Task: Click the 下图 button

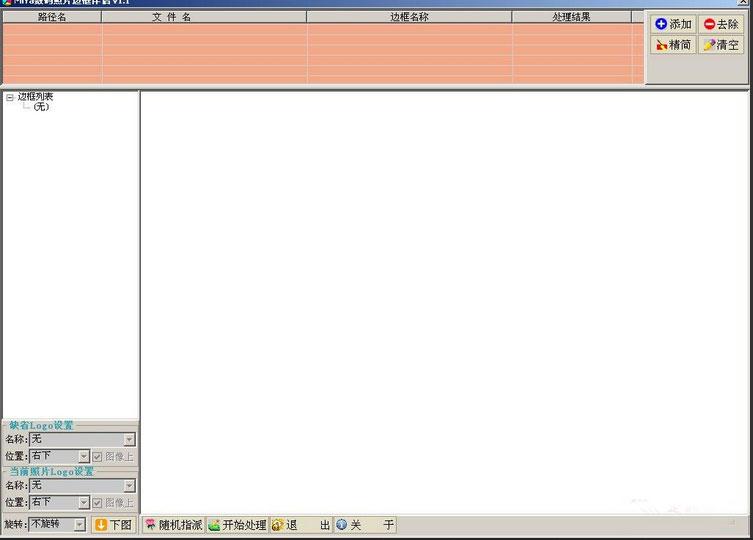Action: pos(114,525)
